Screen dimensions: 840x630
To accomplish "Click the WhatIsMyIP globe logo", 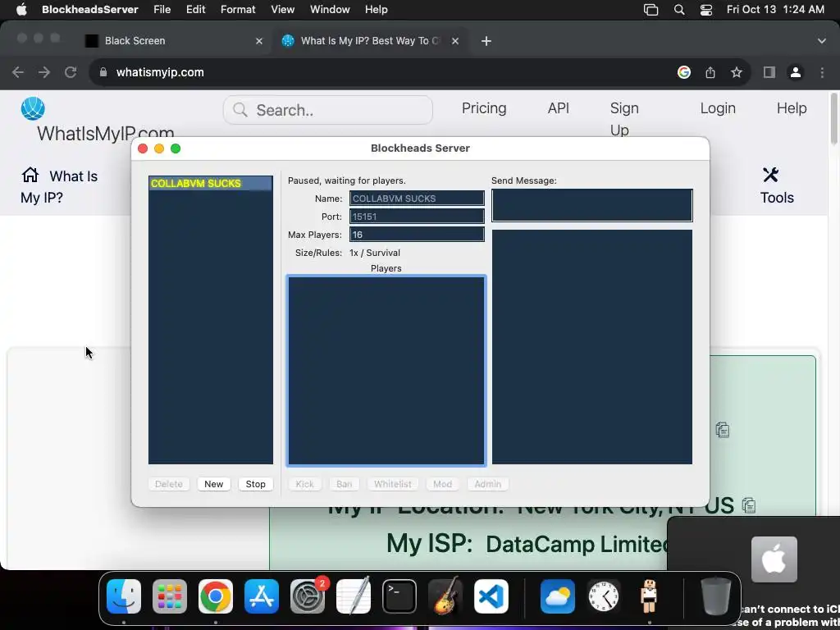I will pyautogui.click(x=33, y=109).
